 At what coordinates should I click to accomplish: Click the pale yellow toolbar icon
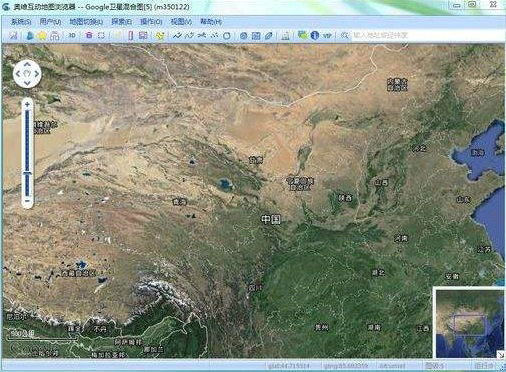click(x=118, y=35)
